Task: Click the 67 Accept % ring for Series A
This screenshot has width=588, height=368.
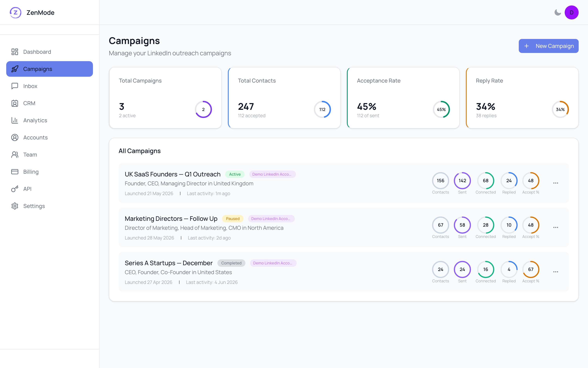Action: point(531,269)
